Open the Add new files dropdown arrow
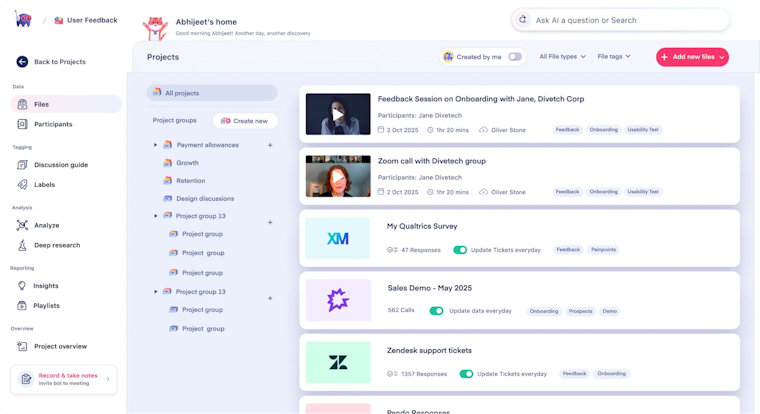 point(722,57)
